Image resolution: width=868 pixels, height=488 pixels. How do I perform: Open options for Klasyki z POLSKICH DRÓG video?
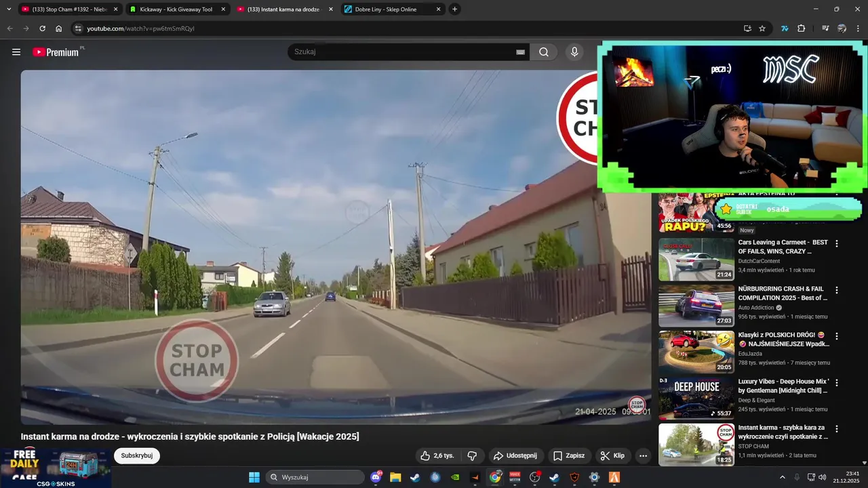836,336
